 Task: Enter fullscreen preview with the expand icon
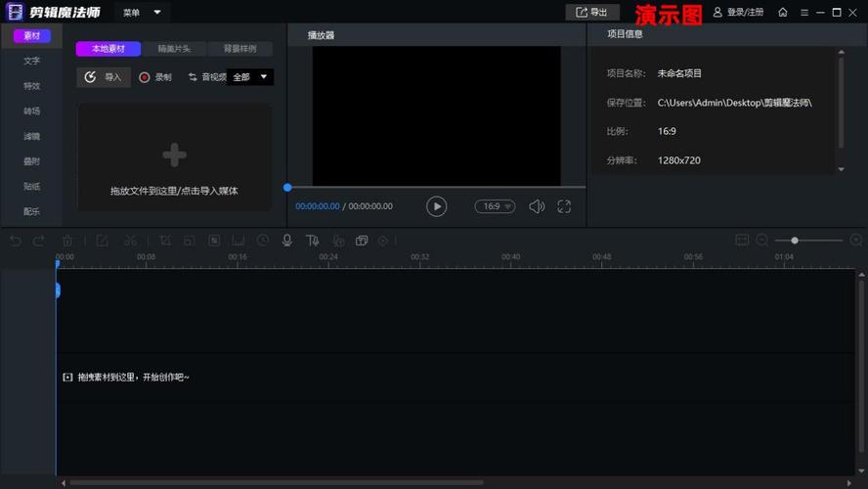point(564,206)
